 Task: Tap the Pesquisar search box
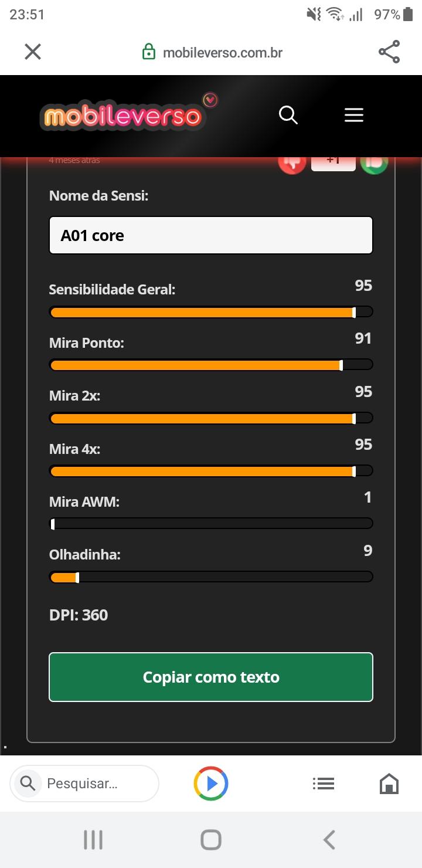[84, 783]
